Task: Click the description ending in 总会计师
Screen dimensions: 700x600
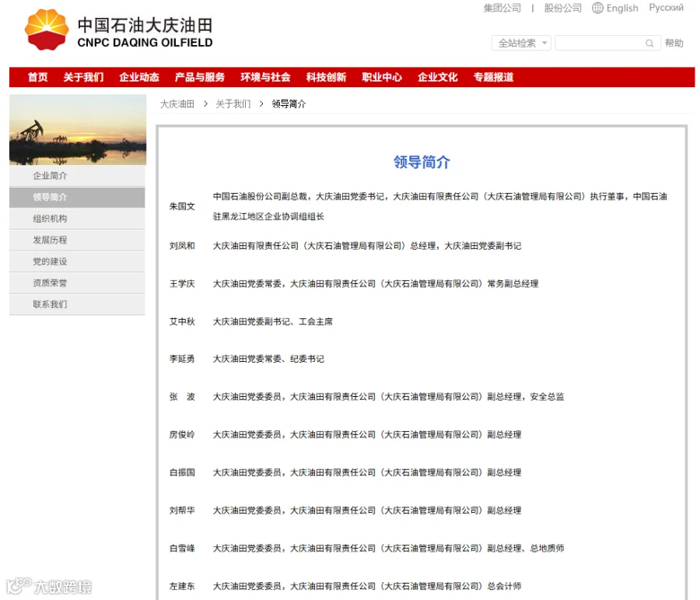Action: click(367, 586)
